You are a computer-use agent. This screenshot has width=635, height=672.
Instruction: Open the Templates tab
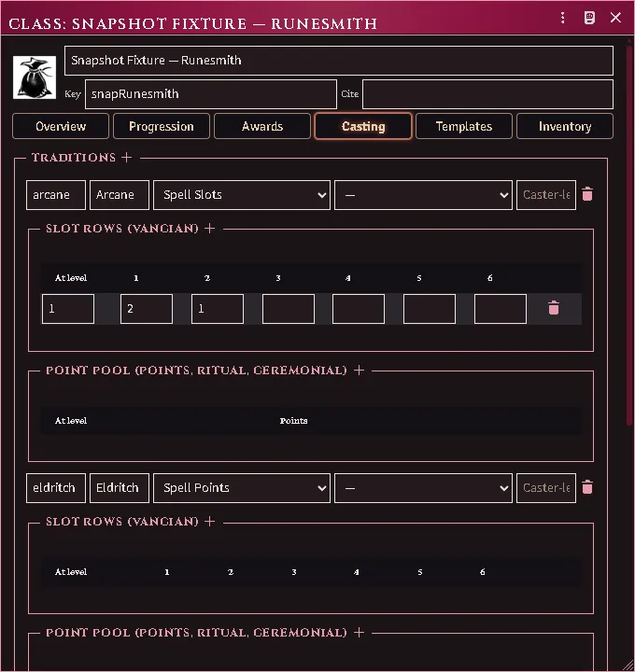click(464, 126)
